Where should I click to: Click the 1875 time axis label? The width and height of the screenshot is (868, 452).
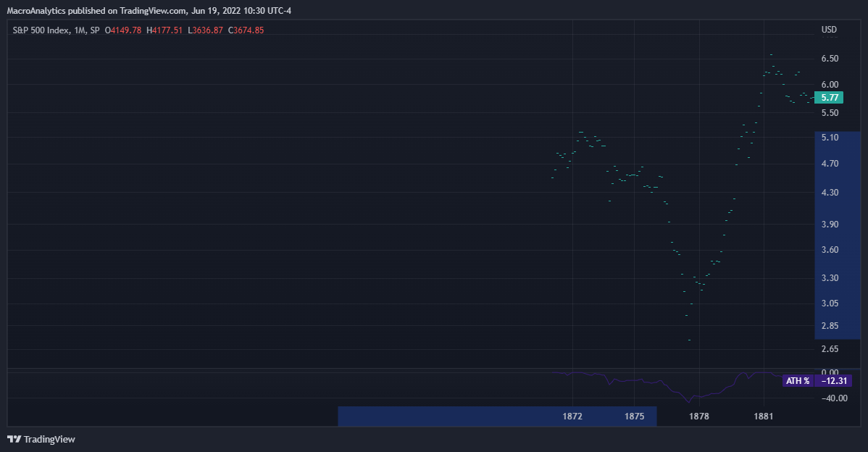tap(635, 417)
